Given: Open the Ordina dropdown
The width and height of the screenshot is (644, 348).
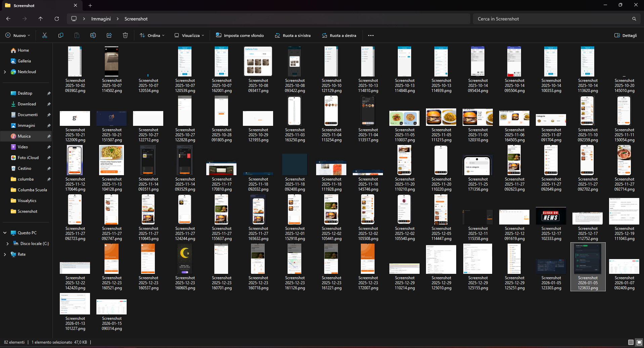Looking at the screenshot, I should click(153, 36).
